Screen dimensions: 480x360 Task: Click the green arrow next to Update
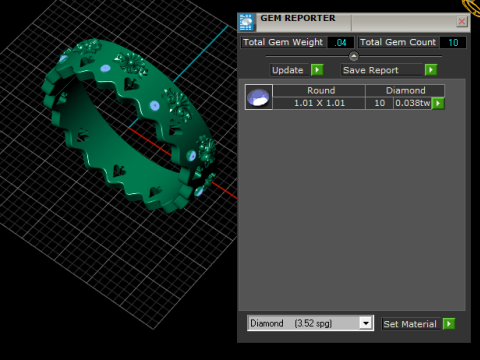[x=317, y=70]
